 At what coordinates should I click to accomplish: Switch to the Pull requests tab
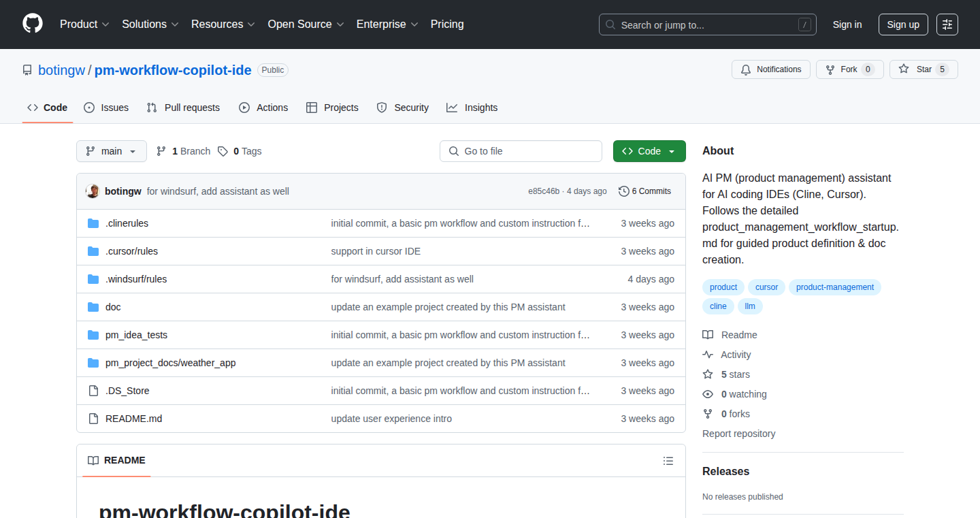click(183, 108)
